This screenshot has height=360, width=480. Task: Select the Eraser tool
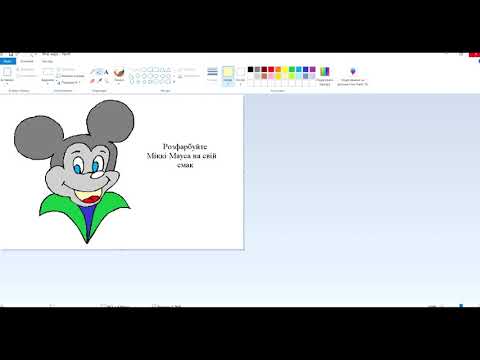[93, 81]
